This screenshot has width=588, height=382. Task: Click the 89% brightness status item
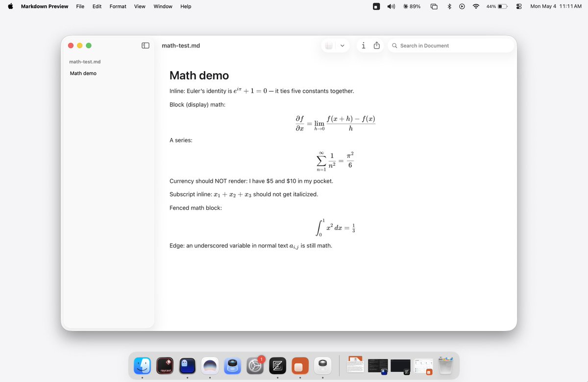point(412,6)
